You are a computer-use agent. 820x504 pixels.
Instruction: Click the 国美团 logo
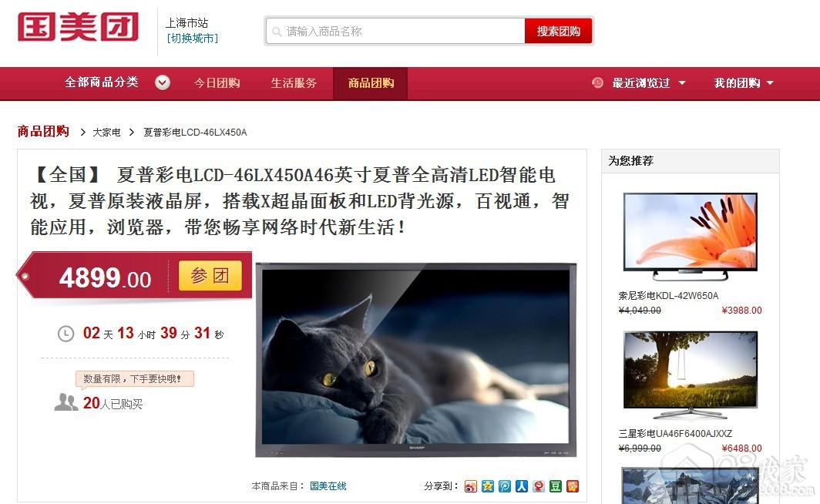pyautogui.click(x=79, y=27)
